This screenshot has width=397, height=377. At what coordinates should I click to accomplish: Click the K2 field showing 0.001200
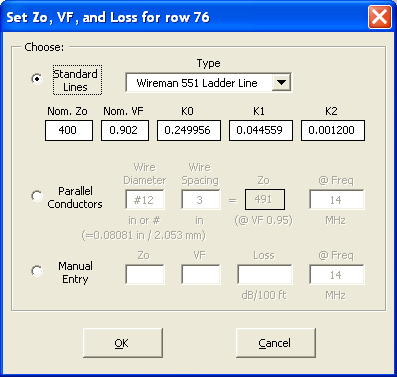coord(333,130)
